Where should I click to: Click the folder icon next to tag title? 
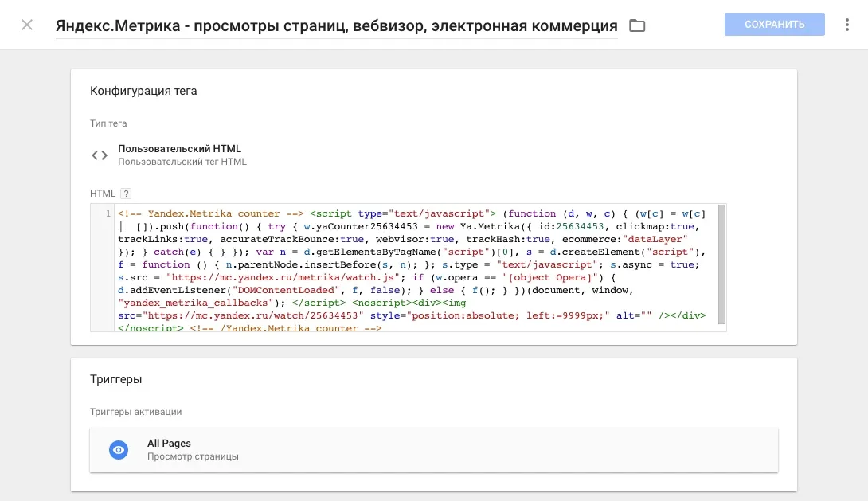click(636, 25)
